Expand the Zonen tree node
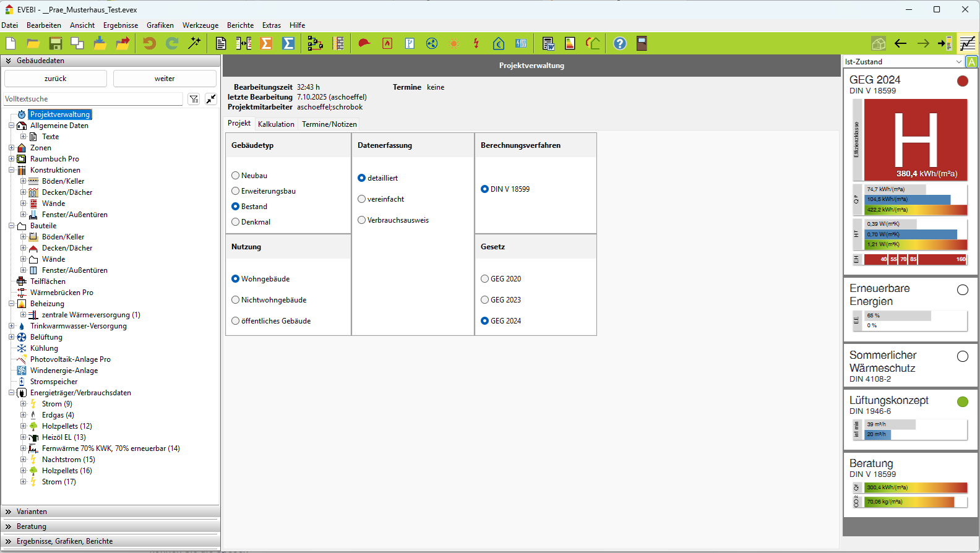The width and height of the screenshot is (980, 553). (11, 148)
